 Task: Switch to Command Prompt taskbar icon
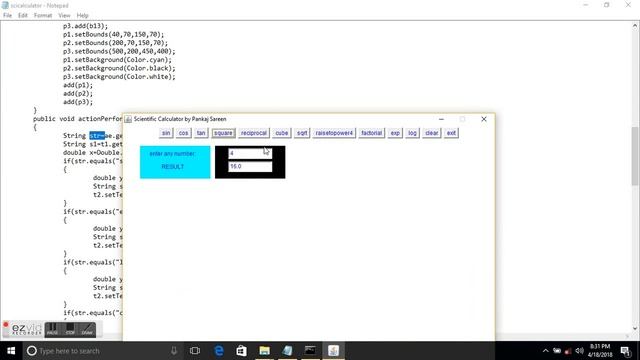(x=310, y=351)
